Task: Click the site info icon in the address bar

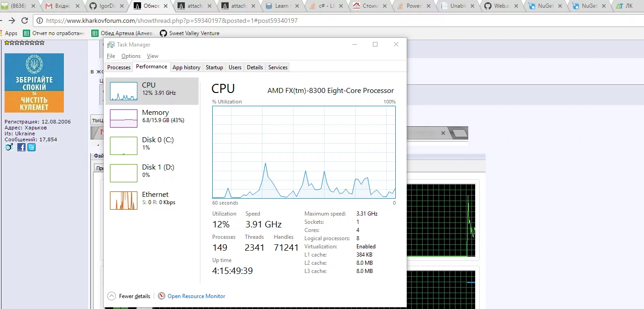Action: coord(39,21)
